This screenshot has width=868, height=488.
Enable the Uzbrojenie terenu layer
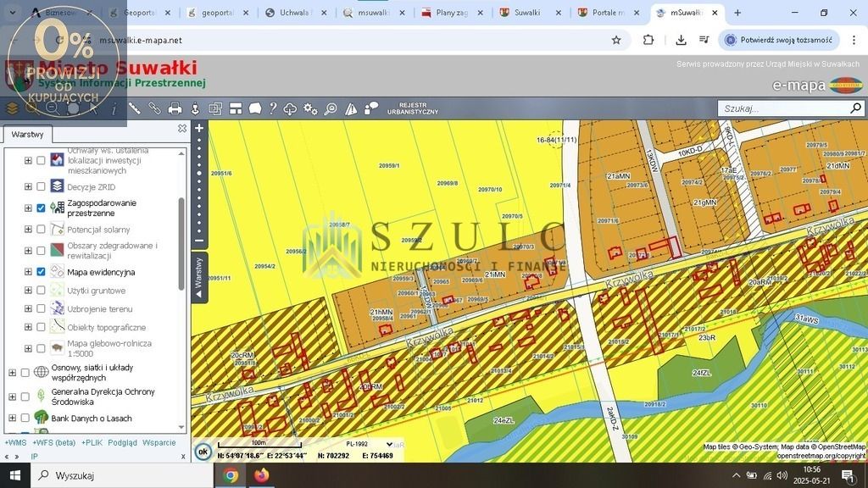point(41,309)
